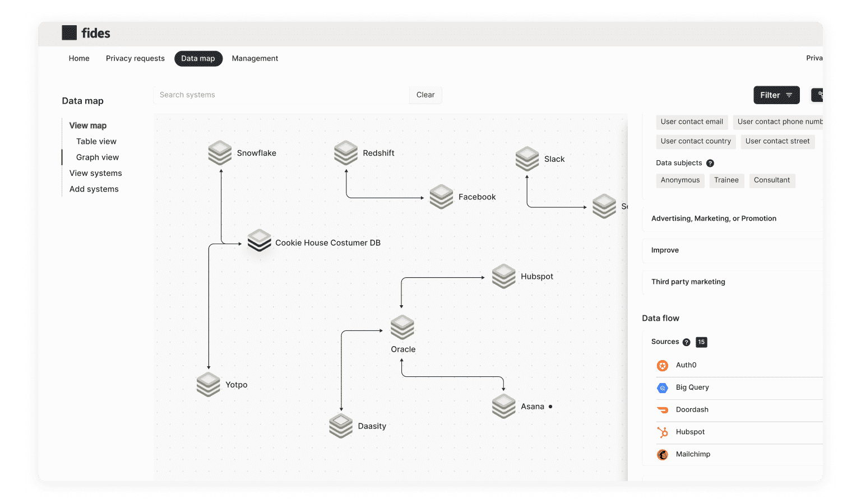This screenshot has width=861, height=504.
Task: Click the Mailchimp source row text
Action: click(x=693, y=454)
